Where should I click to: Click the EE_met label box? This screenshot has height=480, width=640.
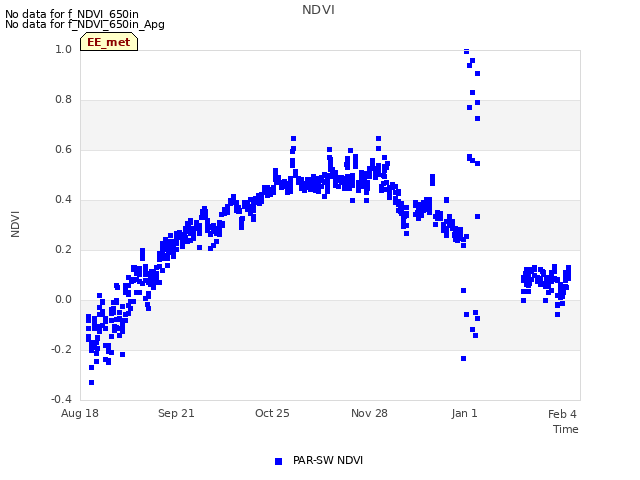pyautogui.click(x=109, y=42)
